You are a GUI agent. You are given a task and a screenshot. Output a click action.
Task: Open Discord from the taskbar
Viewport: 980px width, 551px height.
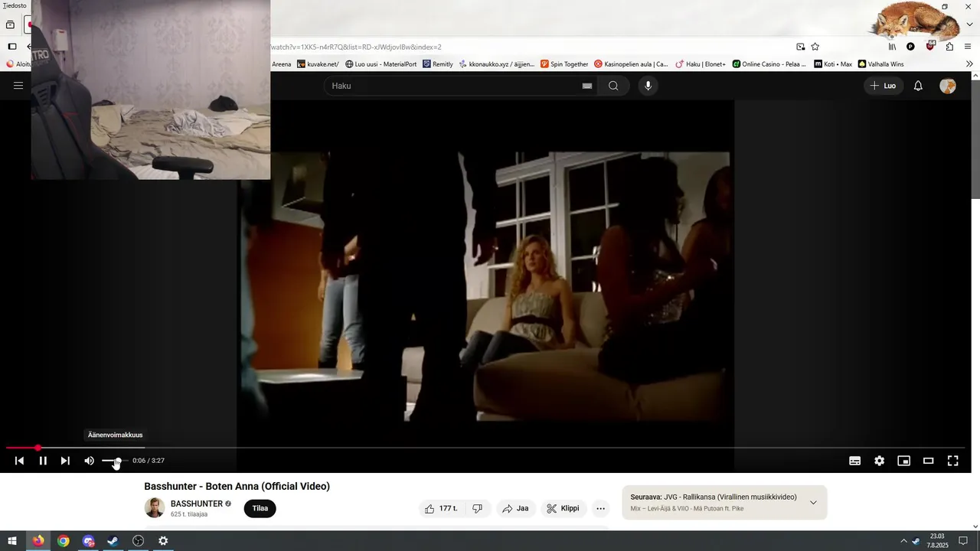point(88,541)
